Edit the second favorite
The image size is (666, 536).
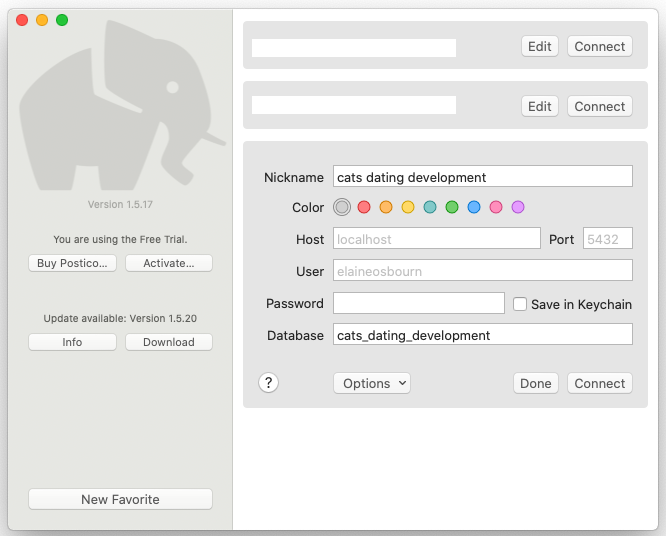[x=540, y=106]
